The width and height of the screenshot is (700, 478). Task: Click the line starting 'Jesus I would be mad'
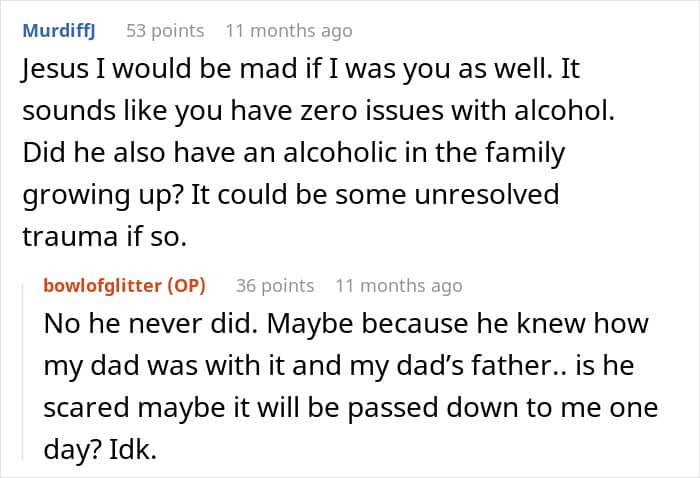tap(301, 69)
